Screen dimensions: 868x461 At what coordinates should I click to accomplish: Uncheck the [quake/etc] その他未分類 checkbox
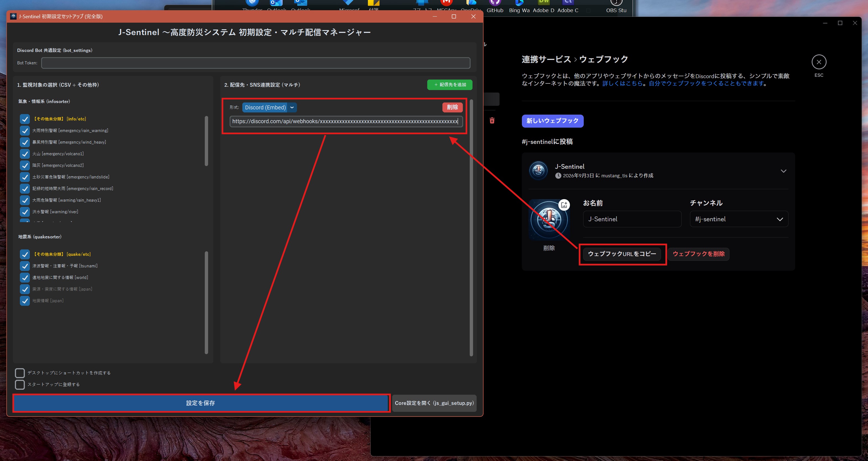tap(25, 254)
